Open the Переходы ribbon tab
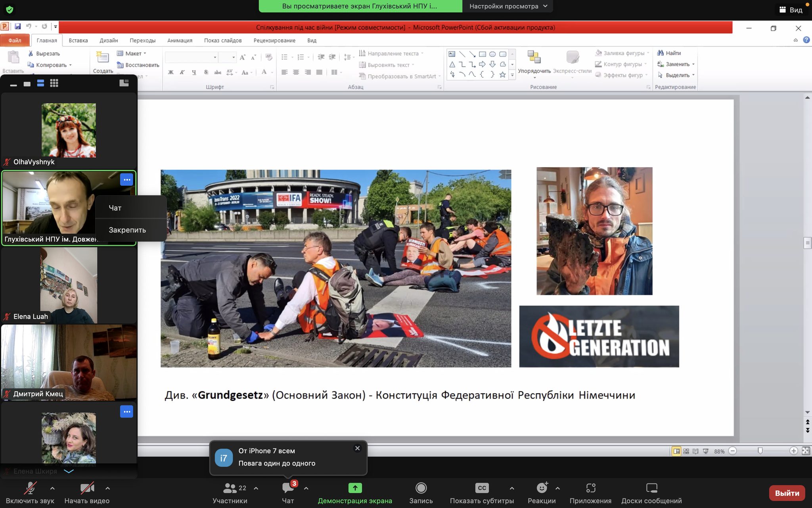This screenshot has height=508, width=812. (x=142, y=40)
